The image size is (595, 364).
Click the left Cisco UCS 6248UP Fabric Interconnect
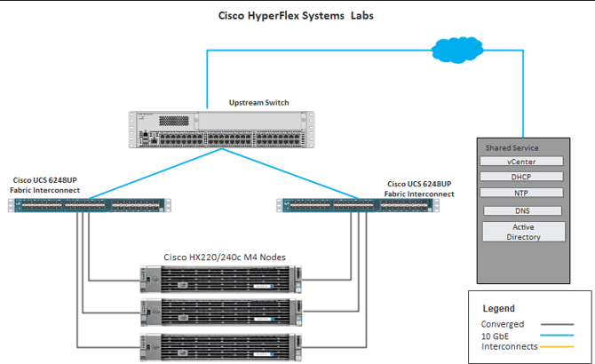(x=90, y=205)
